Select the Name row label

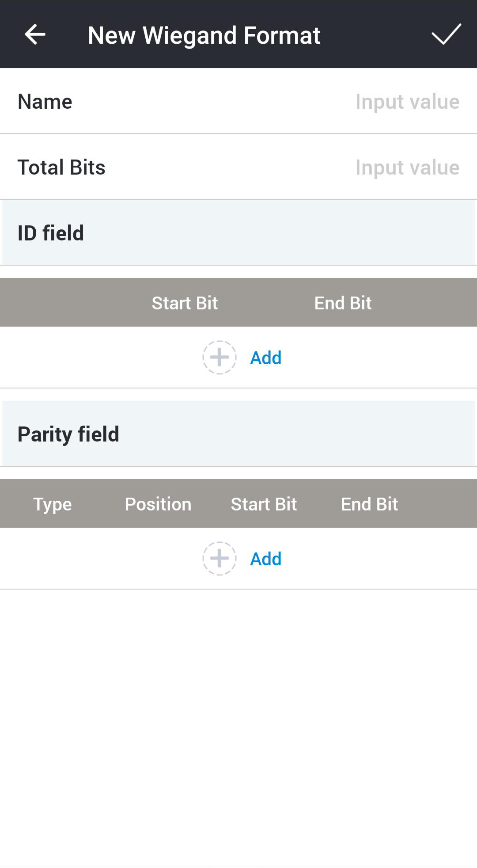click(45, 102)
